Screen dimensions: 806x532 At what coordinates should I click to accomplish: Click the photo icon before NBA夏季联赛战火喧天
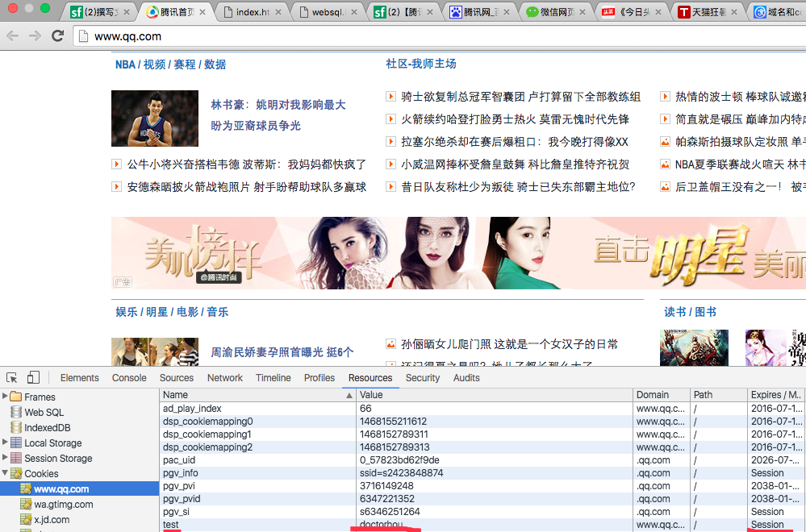(x=665, y=164)
